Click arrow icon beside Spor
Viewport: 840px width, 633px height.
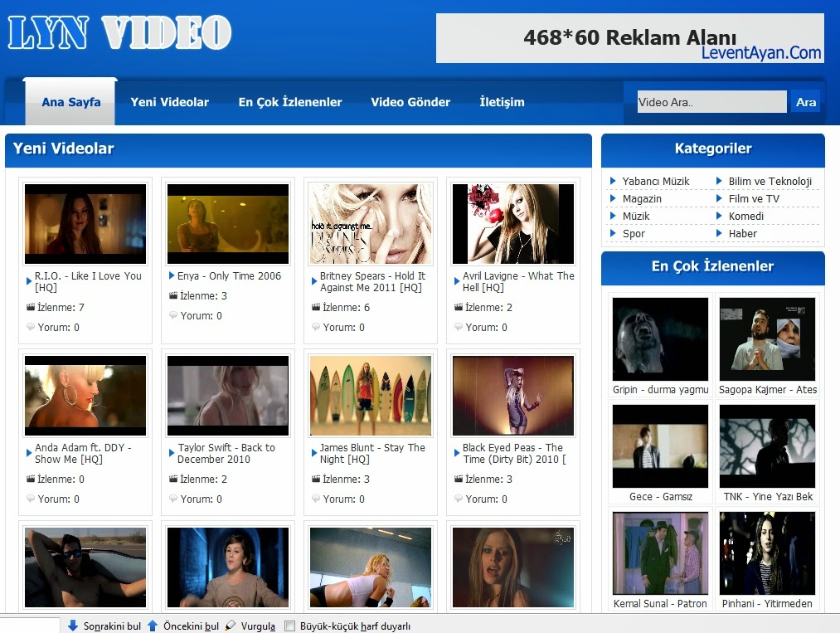(x=613, y=233)
